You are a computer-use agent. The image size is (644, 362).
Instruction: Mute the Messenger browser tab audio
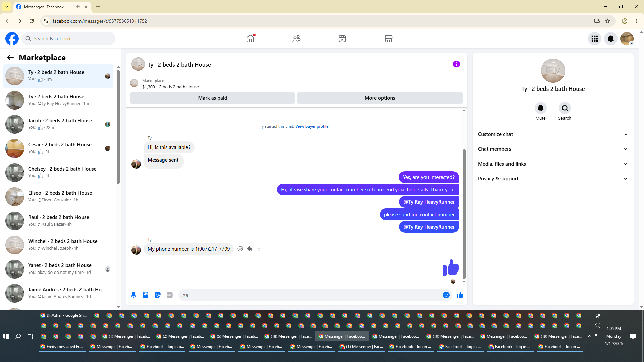coord(78,7)
